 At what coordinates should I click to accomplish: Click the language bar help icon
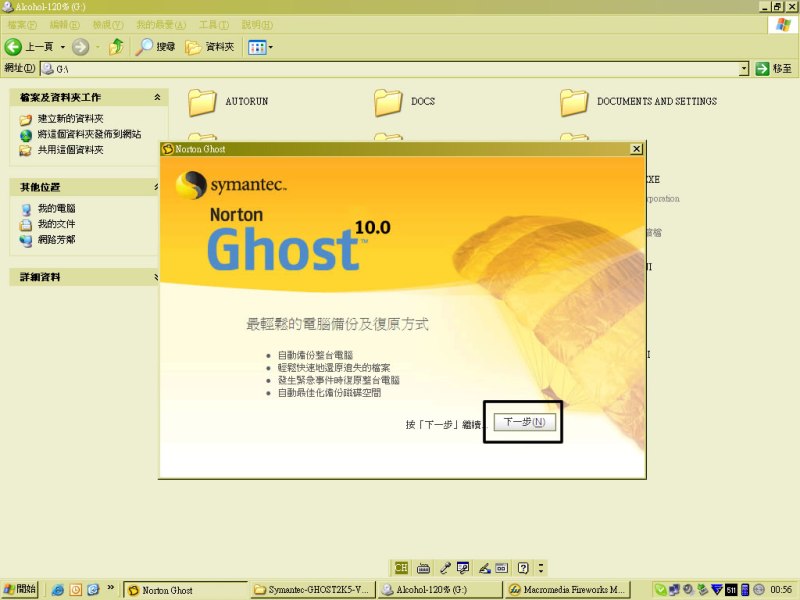[x=522, y=567]
